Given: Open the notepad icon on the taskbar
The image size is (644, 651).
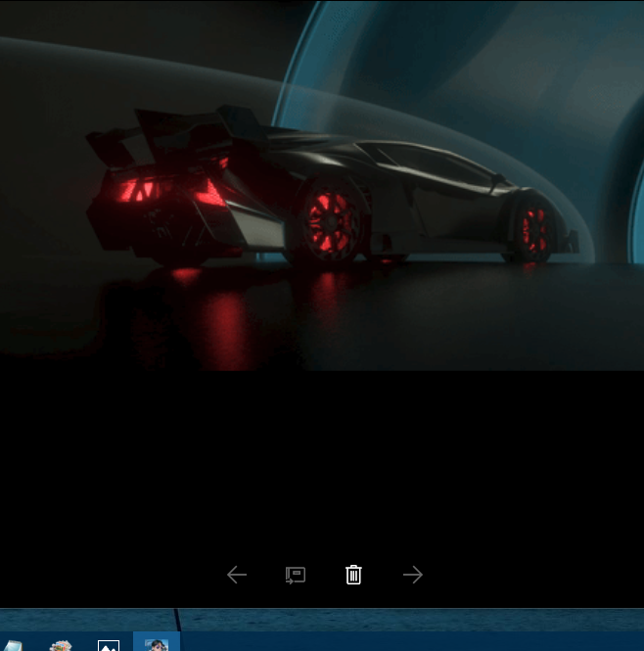Looking at the screenshot, I should (13, 645).
